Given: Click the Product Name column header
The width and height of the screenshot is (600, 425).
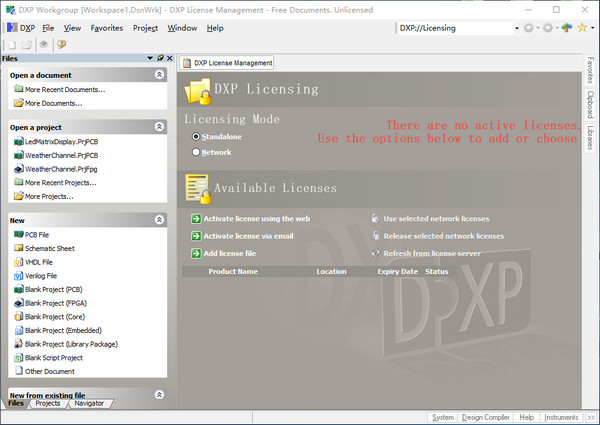Looking at the screenshot, I should tap(233, 272).
